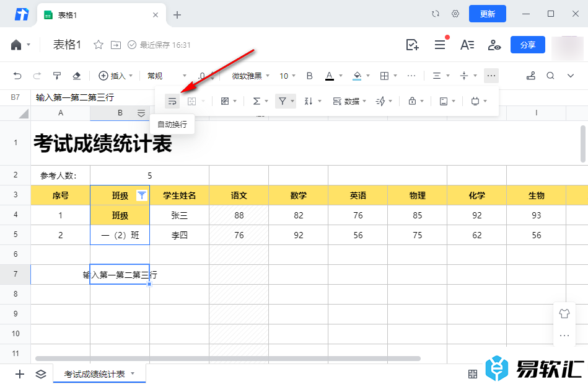
Task: Click the lock protection icon
Action: tap(412, 101)
